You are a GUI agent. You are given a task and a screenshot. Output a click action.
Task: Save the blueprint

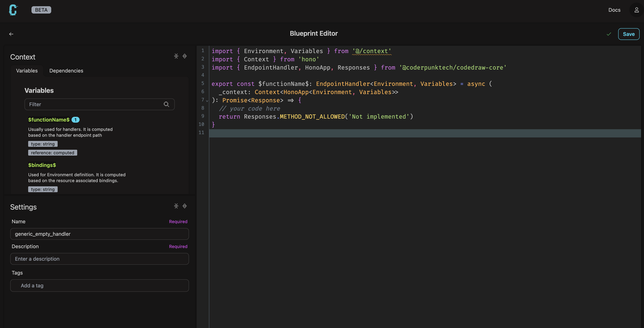629,34
